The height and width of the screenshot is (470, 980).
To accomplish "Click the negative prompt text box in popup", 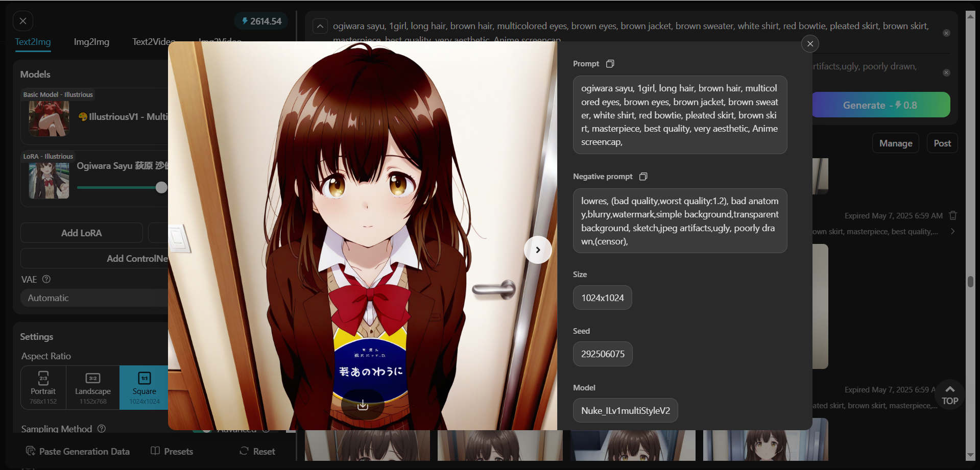I will point(680,221).
